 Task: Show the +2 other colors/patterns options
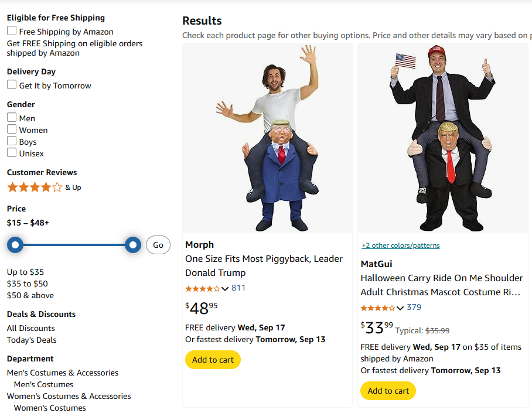coord(400,245)
